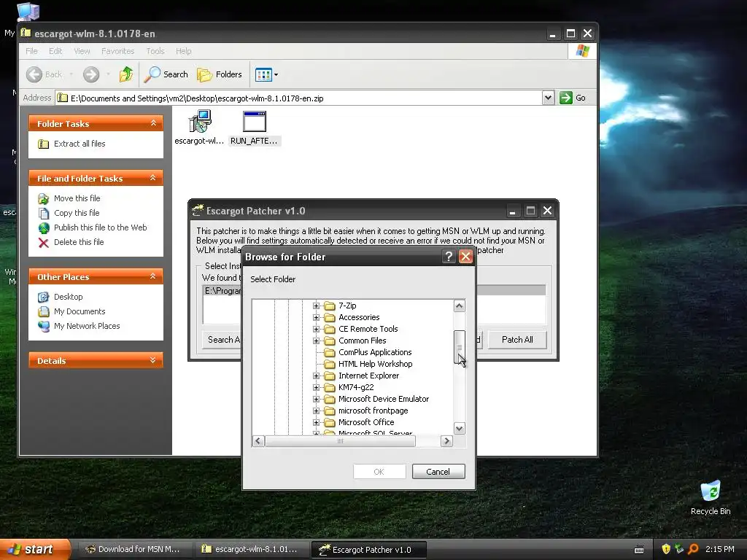Click the 7-Zip folder icon
The image size is (747, 560).
(330, 306)
